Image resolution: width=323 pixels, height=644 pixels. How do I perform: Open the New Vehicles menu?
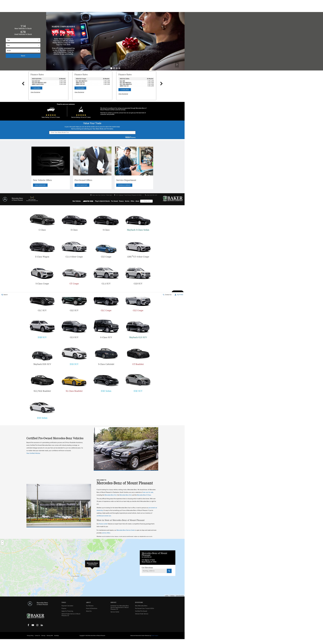click(x=77, y=201)
